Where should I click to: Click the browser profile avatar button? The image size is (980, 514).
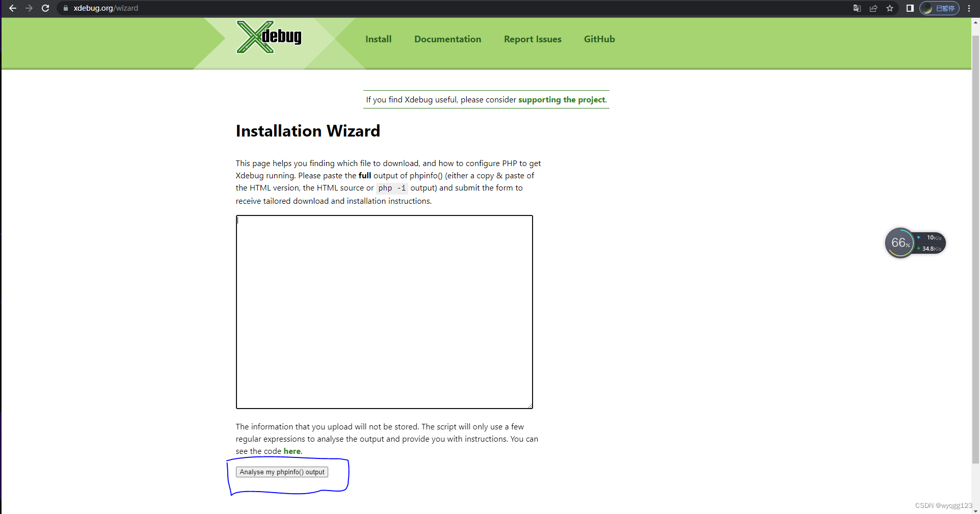(x=939, y=8)
